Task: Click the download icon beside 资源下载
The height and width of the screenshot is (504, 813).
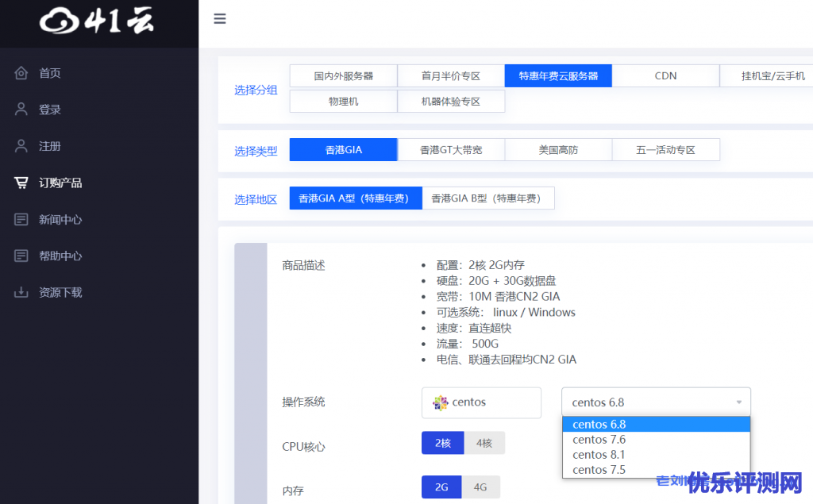Action: pos(21,292)
